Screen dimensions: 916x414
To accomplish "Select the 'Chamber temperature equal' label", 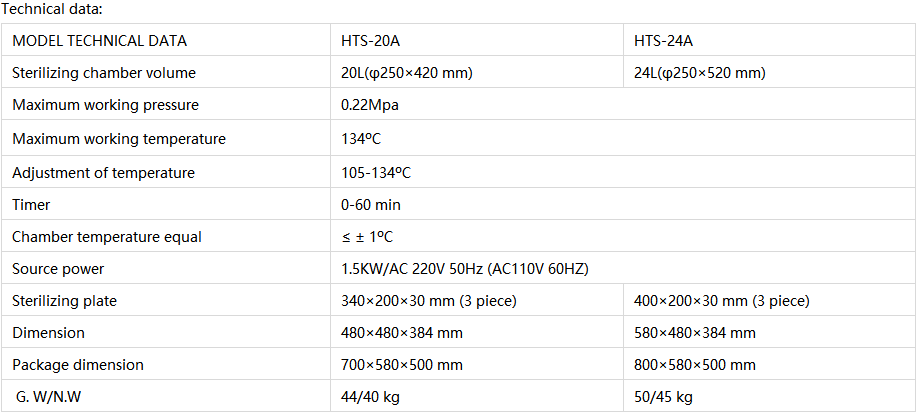I will pyautogui.click(x=107, y=237).
